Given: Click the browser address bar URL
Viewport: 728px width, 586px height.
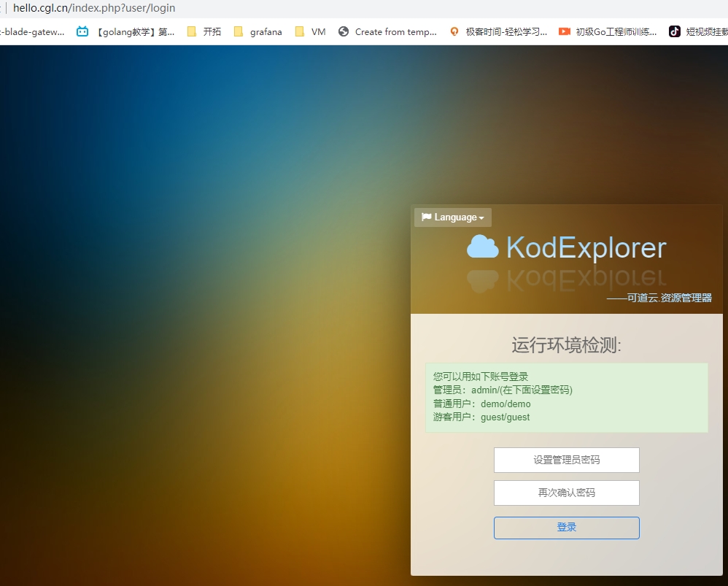Looking at the screenshot, I should click(94, 9).
